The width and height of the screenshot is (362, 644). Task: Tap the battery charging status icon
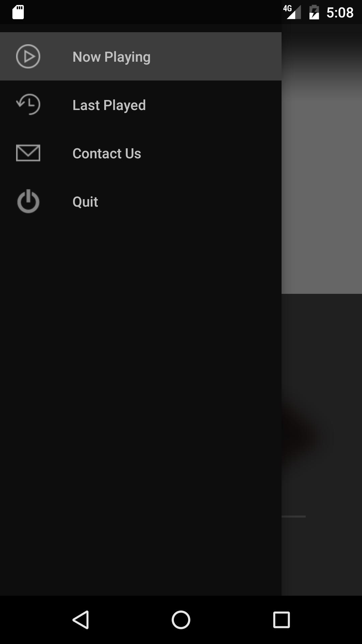314,12
